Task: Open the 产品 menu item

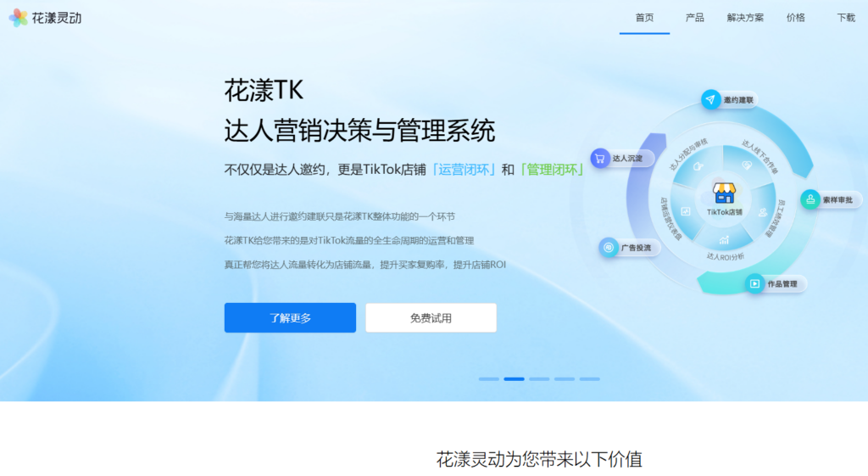Action: point(694,18)
